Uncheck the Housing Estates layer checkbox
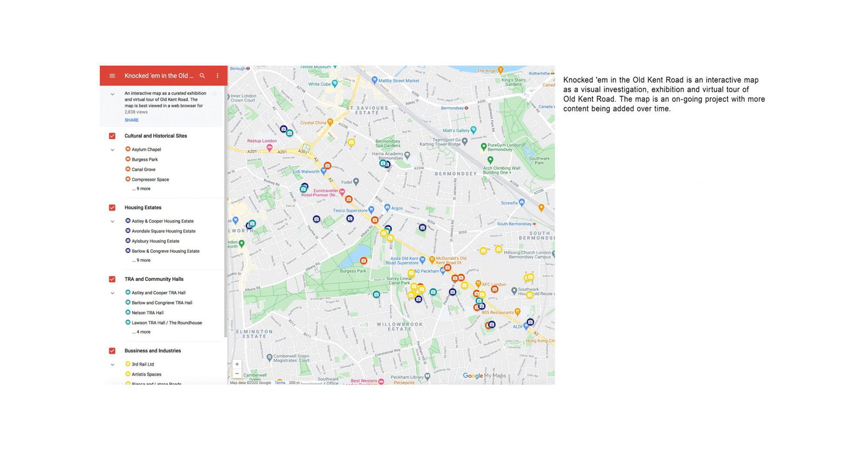The height and width of the screenshot is (454, 868). [112, 208]
